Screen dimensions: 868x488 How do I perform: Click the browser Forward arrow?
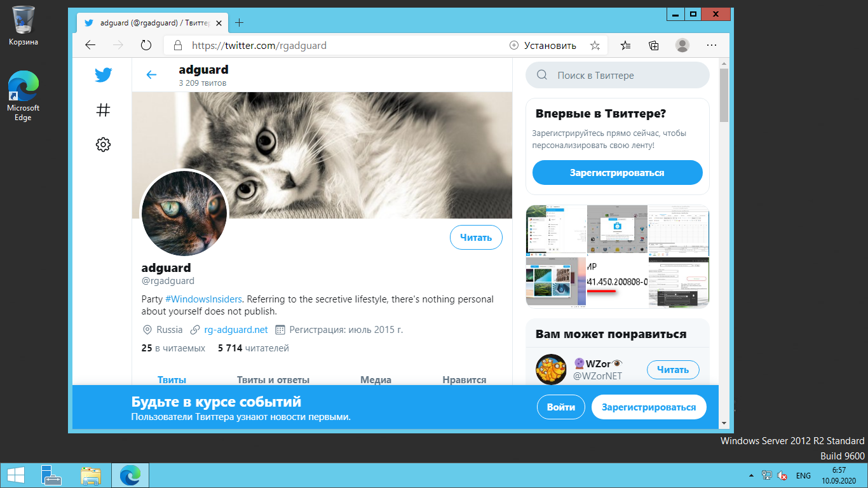coord(118,46)
